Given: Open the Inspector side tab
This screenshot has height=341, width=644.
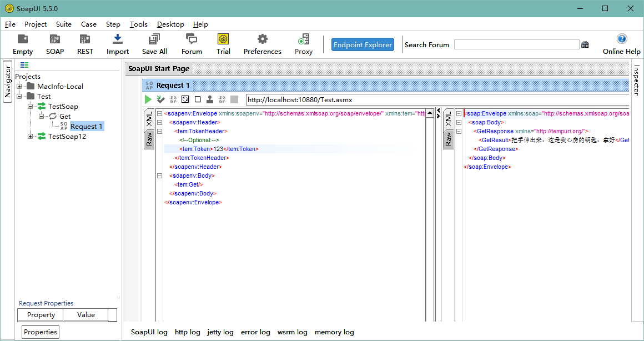Looking at the screenshot, I should point(637,80).
